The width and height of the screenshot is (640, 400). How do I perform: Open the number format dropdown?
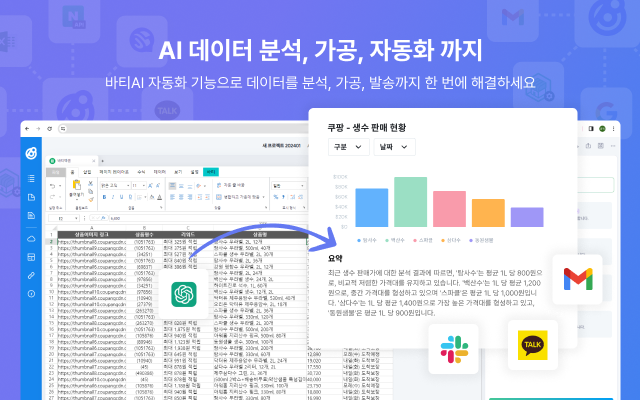289,186
